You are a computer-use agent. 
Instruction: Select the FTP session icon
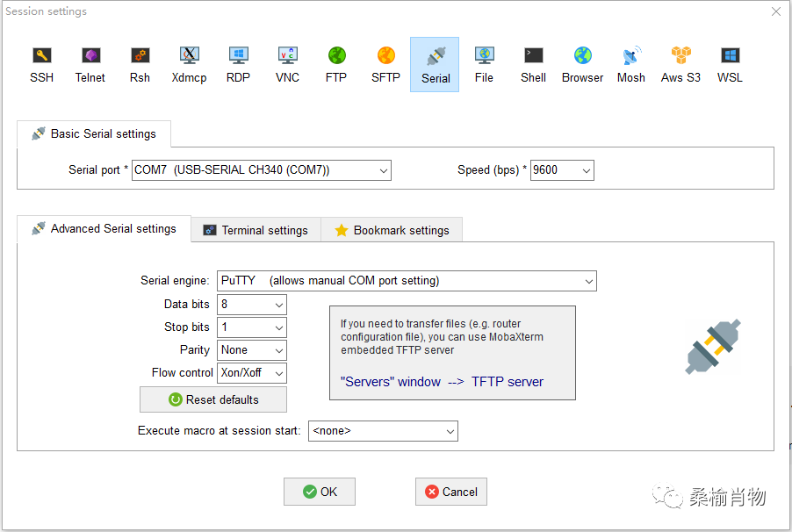[x=336, y=65]
